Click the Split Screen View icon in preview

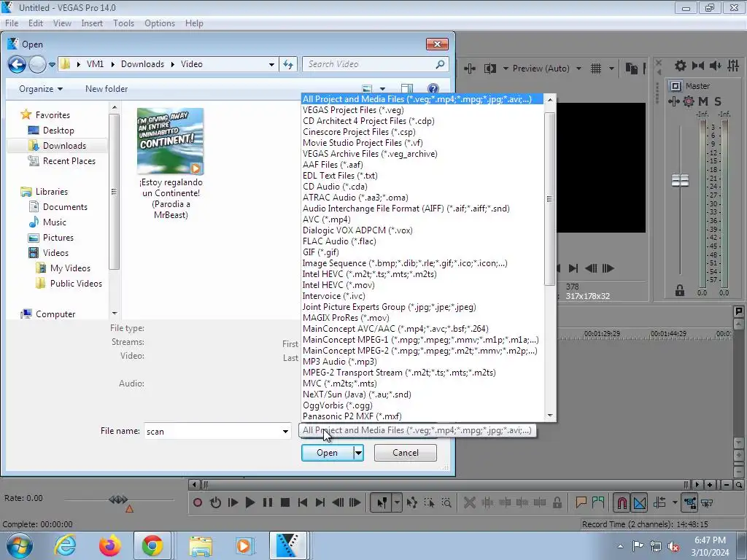490,69
